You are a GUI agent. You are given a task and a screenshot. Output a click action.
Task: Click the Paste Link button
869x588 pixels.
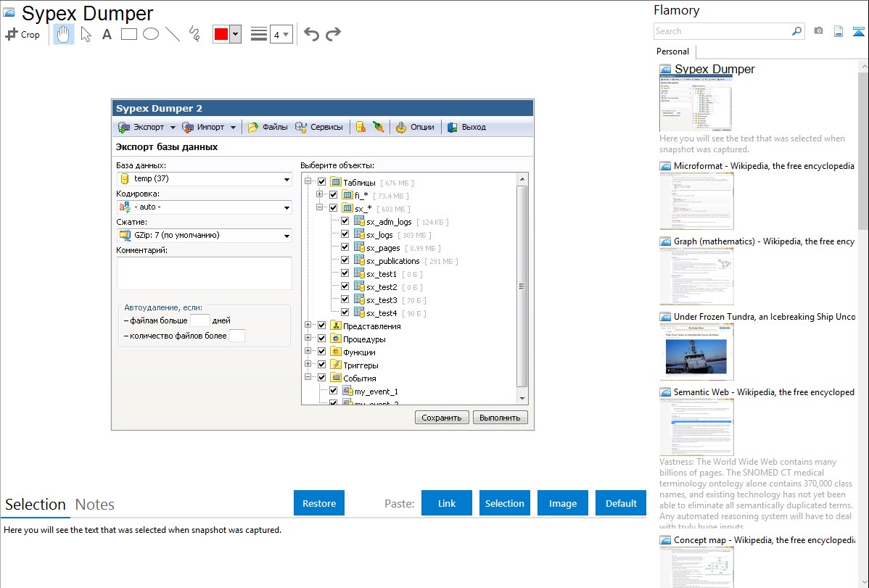click(x=447, y=503)
